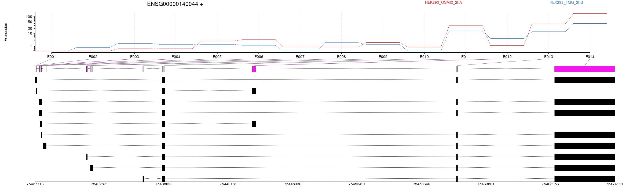The width and height of the screenshot is (644, 188).
Task: Click genomic coordinate 75474111
Action: (615, 184)
